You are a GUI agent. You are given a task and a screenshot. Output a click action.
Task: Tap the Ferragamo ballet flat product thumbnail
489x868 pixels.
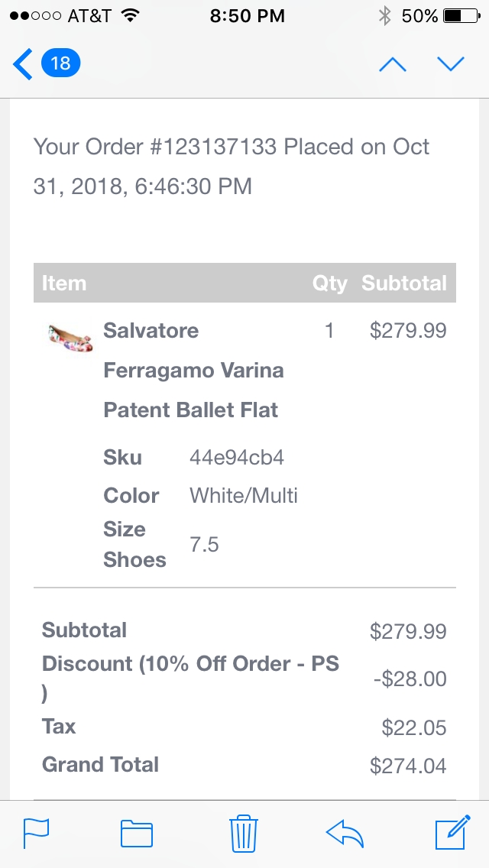70,337
